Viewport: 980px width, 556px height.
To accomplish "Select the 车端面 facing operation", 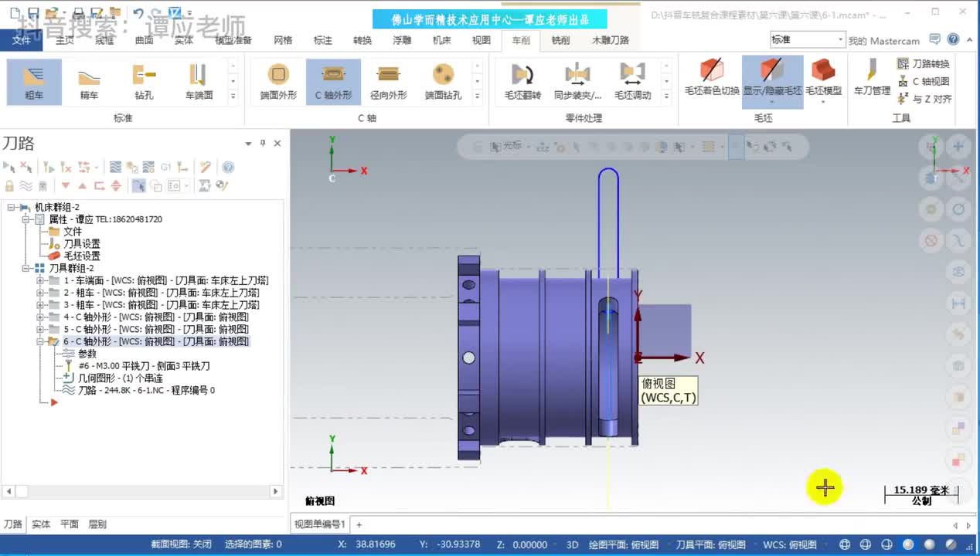I will pos(199,82).
